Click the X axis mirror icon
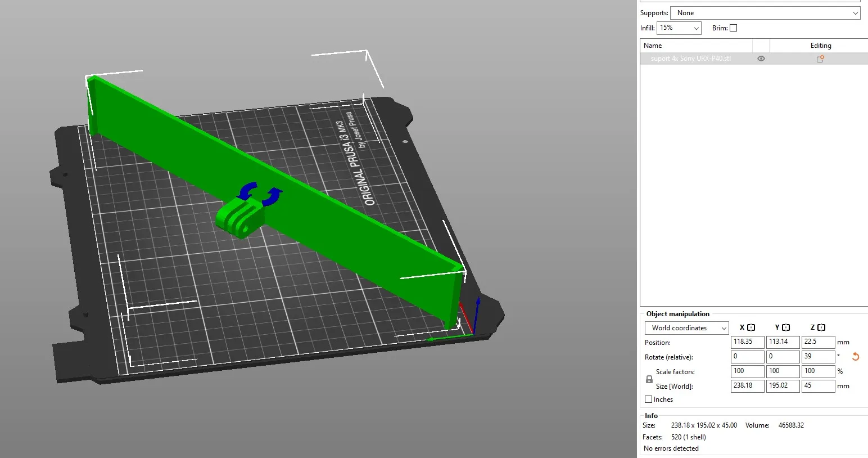The height and width of the screenshot is (458, 868). [x=751, y=327]
